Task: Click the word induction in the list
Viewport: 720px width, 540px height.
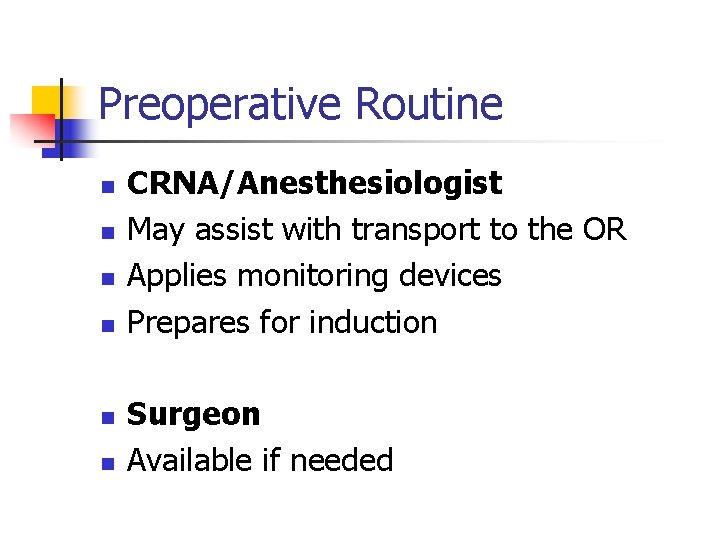Action: 373,322
